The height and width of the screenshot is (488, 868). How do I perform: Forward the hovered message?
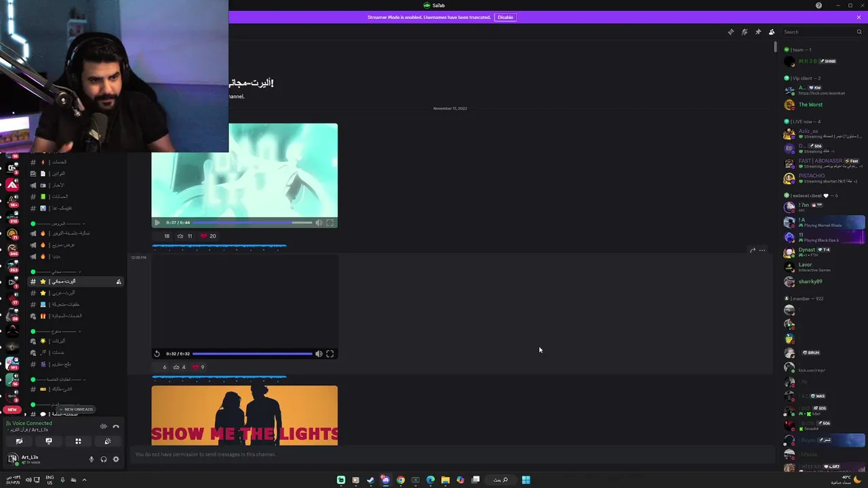753,251
